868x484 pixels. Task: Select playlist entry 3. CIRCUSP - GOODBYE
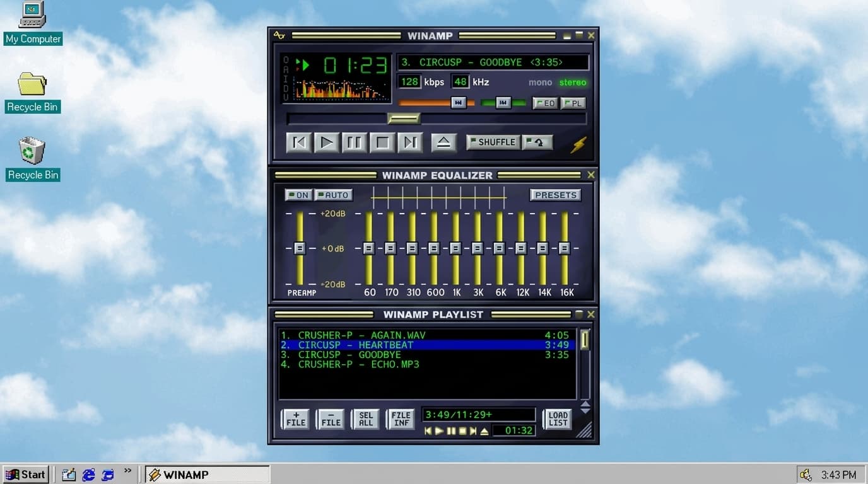click(427, 355)
